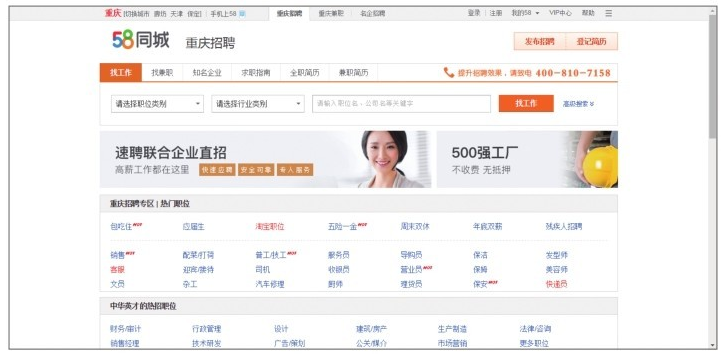Open the 请选择职位类别 dropdown
This screenshot has height=361, width=724.
(x=157, y=104)
